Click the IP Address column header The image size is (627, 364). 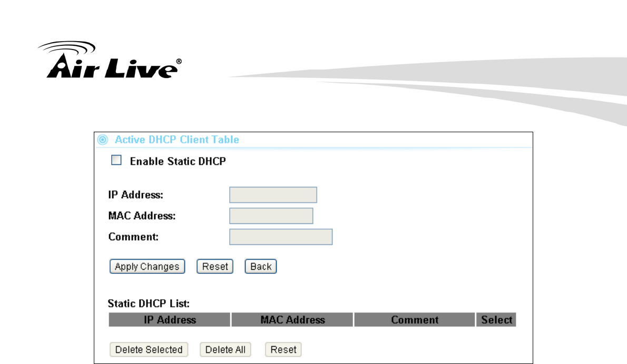click(170, 320)
